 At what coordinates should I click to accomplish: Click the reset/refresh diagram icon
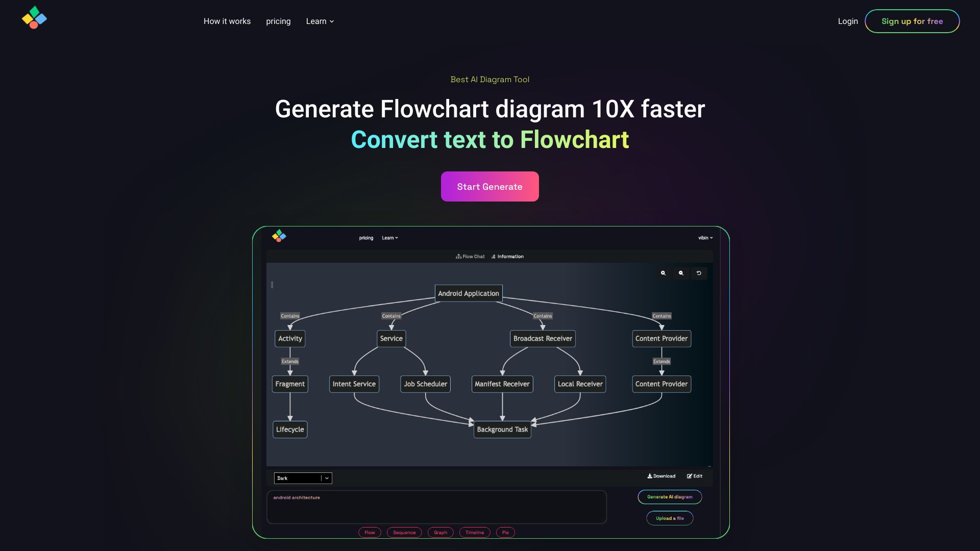coord(698,272)
